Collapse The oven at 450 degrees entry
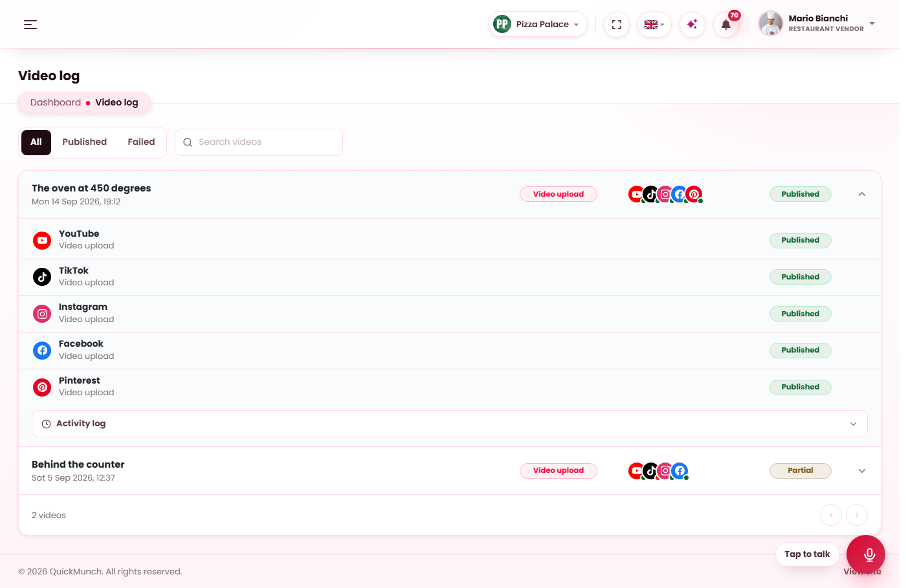This screenshot has height=588, width=906. 862,194
